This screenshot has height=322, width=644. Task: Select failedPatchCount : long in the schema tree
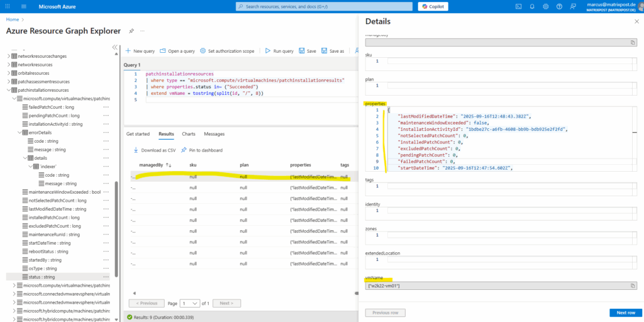click(51, 107)
